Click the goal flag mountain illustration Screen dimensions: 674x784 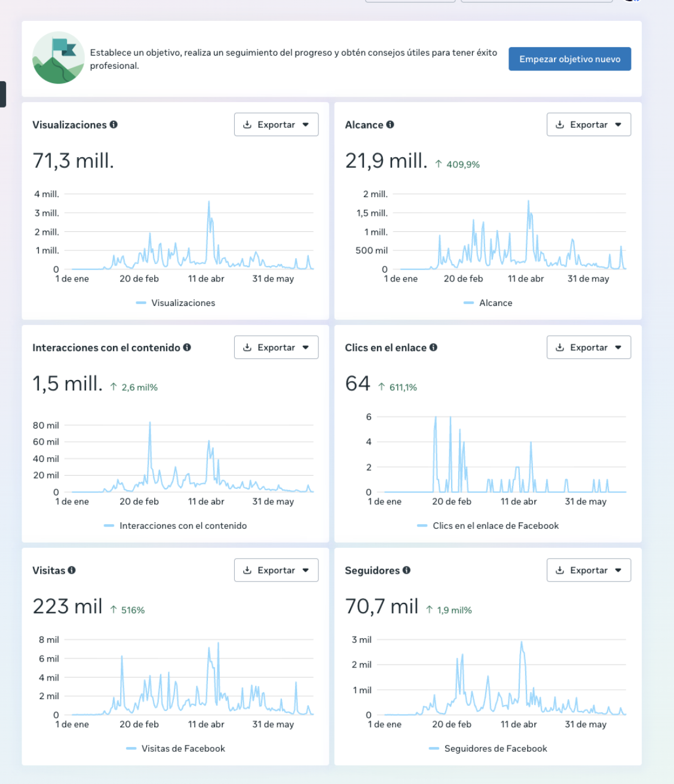tap(58, 58)
